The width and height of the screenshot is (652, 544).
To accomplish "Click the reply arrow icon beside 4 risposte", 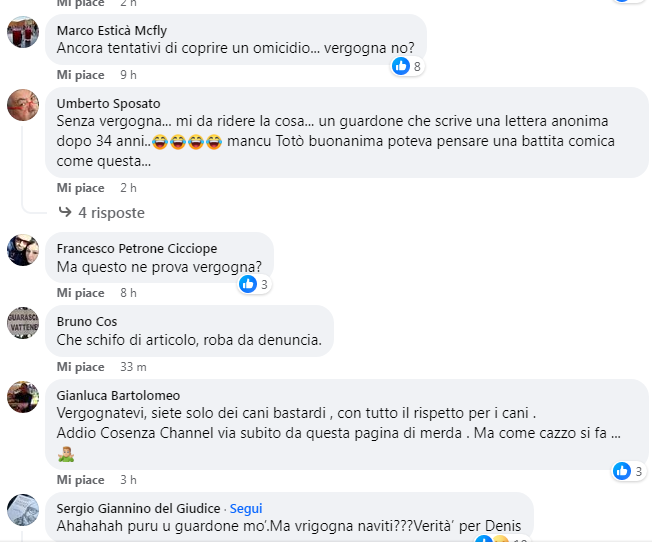I will point(65,212).
